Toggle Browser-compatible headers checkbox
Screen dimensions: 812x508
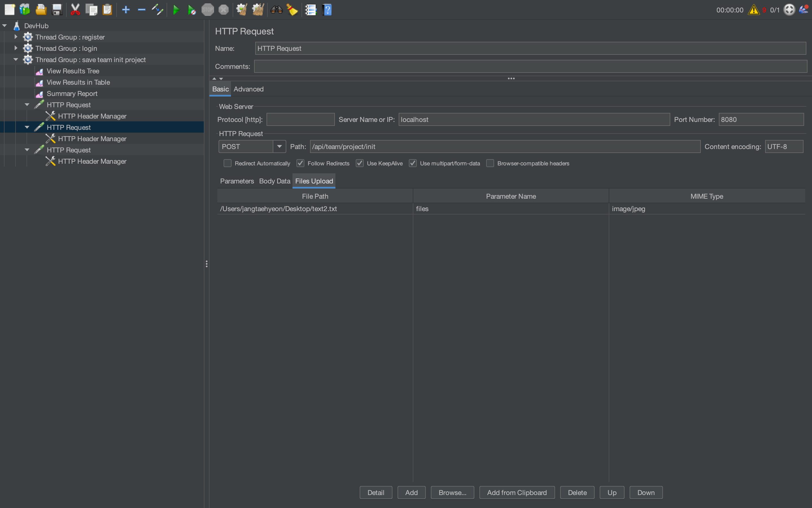[490, 163]
